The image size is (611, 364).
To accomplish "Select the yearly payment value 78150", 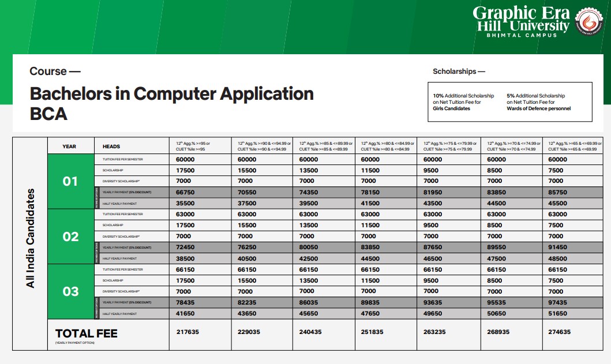I will pyautogui.click(x=370, y=192).
